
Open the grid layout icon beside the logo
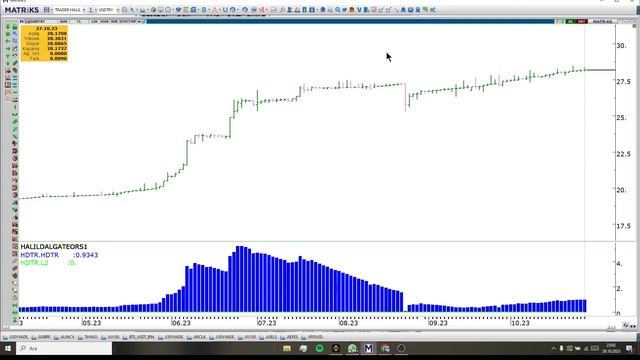(x=47, y=10)
